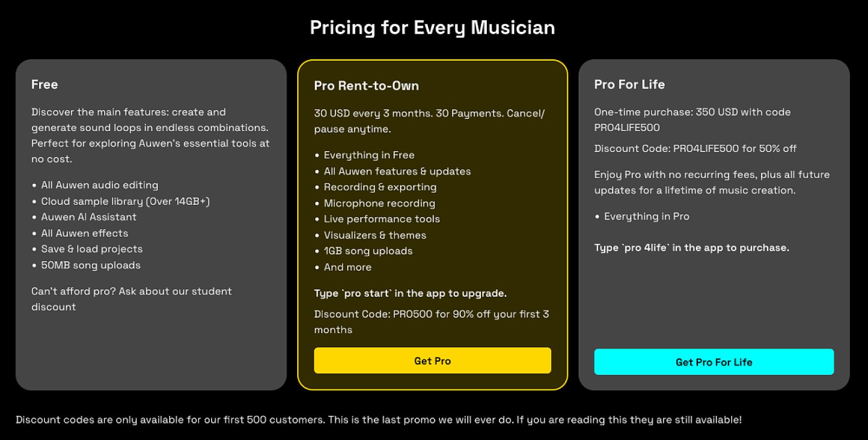Click the 'pro 4life' purchase instruction
The height and width of the screenshot is (440, 868).
[692, 248]
